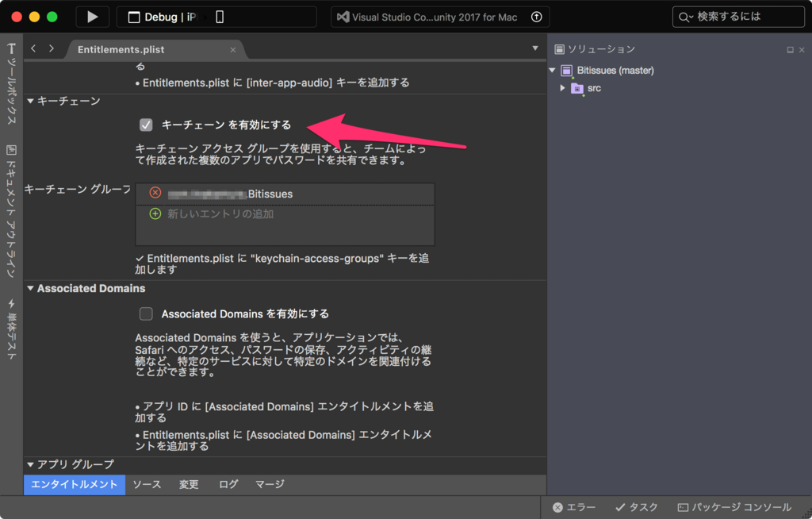Enable the Associated Domains checkbox

click(x=145, y=313)
